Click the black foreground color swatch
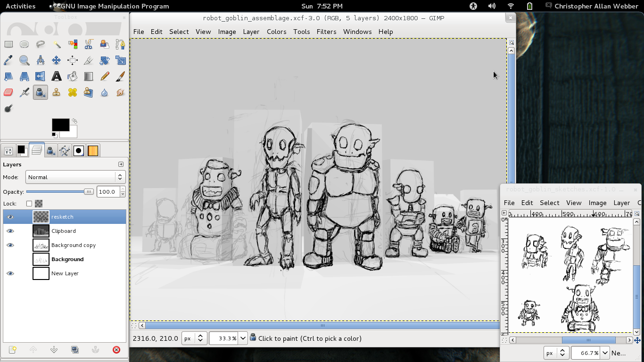 tap(60, 124)
